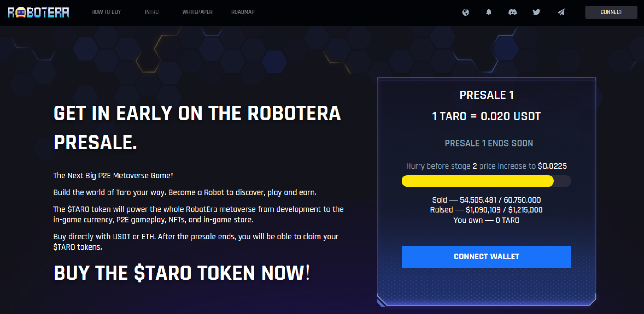The height and width of the screenshot is (314, 644).
Task: Click the Raised amount line
Action: tap(486, 210)
